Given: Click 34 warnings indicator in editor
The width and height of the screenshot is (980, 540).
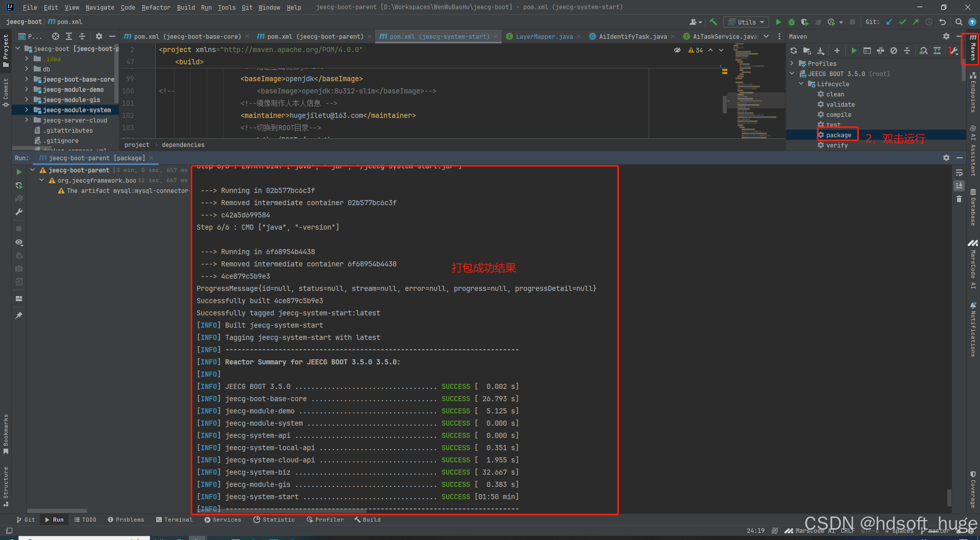Looking at the screenshot, I should (696, 50).
